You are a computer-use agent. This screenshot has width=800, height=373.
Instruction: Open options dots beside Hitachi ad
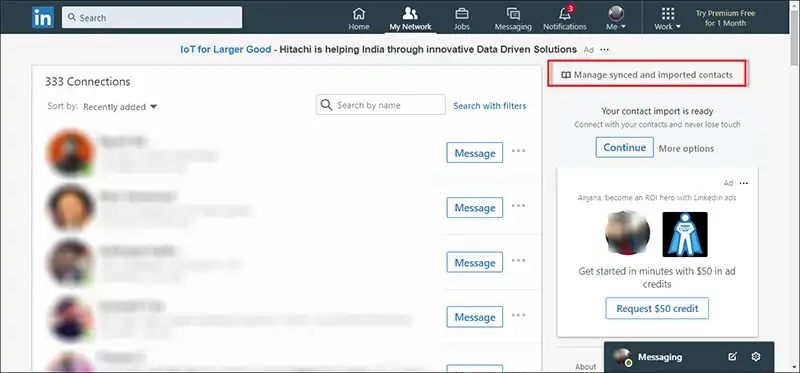(605, 49)
